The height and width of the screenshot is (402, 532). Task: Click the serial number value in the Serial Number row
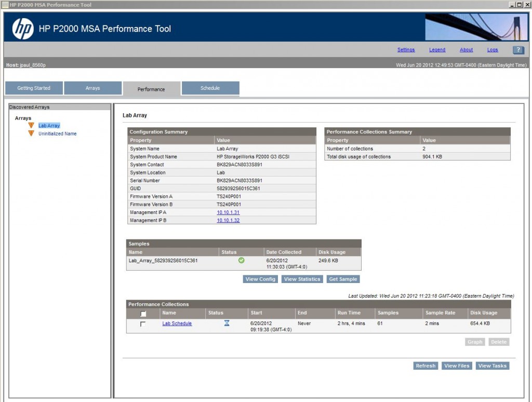point(240,180)
